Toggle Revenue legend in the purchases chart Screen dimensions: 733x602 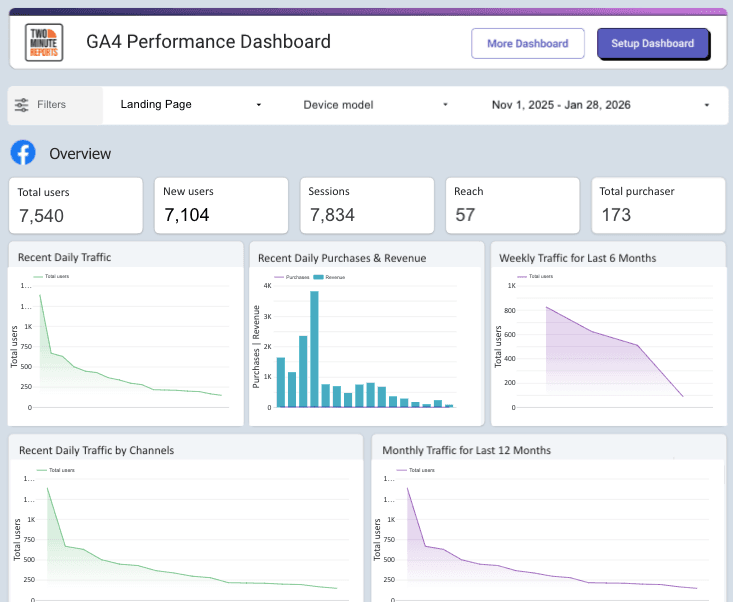tap(330, 277)
